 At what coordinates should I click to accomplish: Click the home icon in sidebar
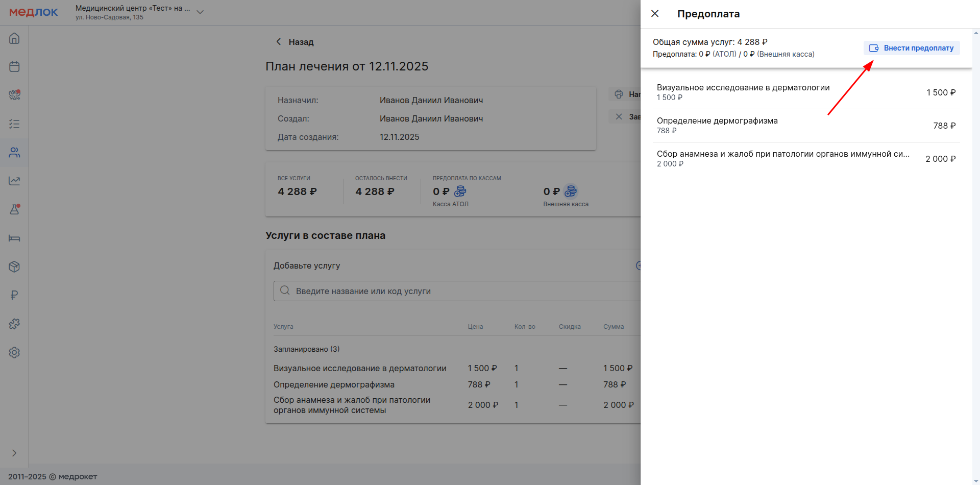(x=14, y=38)
